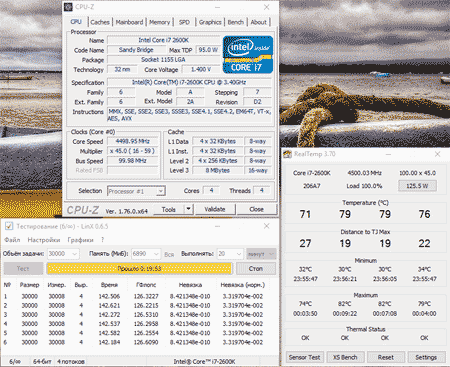Expand the Память (МиБ) 6890 dropdown
Image resolution: width=450 pixels, height=367 pixels.
tap(156, 254)
